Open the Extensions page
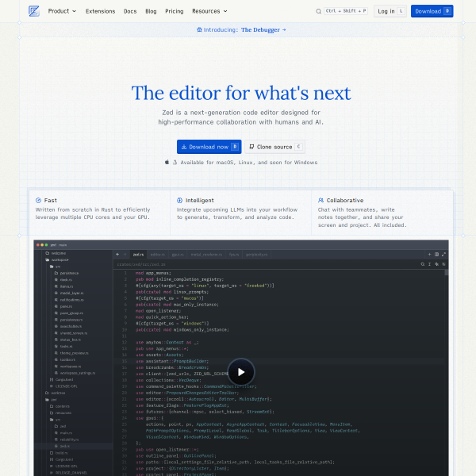Viewport: 476px width, 476px height. point(100,11)
